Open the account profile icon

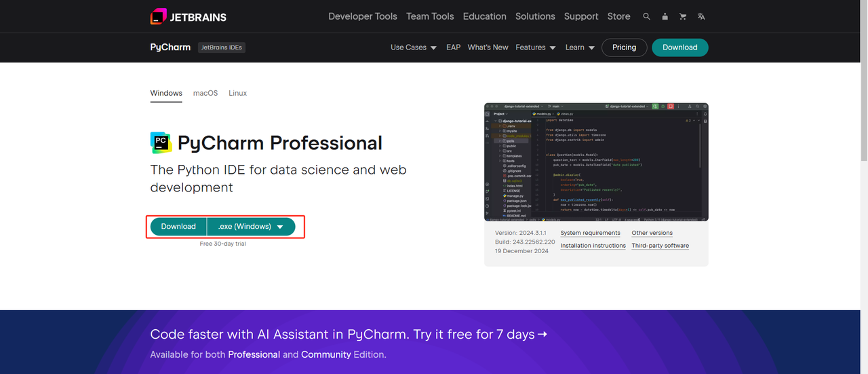click(x=665, y=16)
